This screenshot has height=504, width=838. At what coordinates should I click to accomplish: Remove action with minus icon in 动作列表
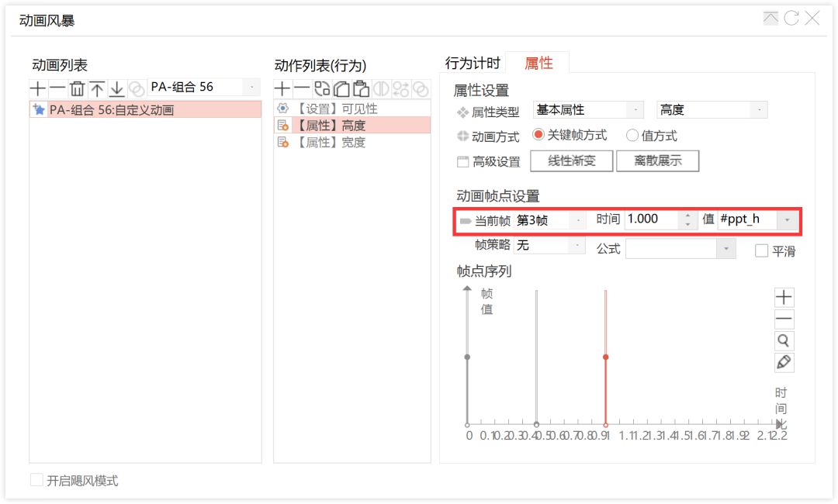301,88
